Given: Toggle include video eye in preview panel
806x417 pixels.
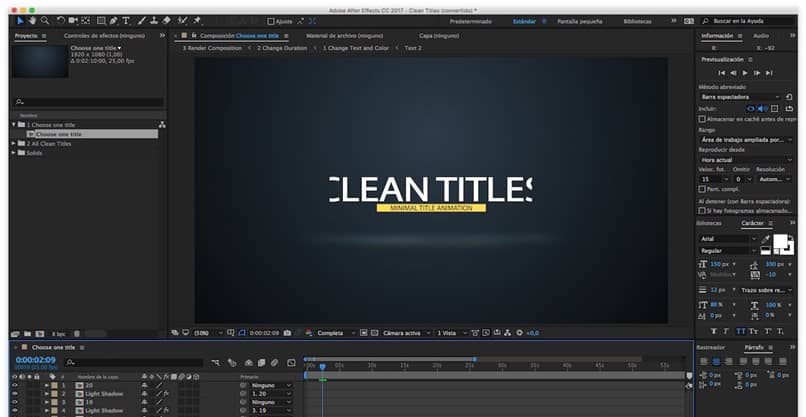Looking at the screenshot, I should click(x=751, y=108).
